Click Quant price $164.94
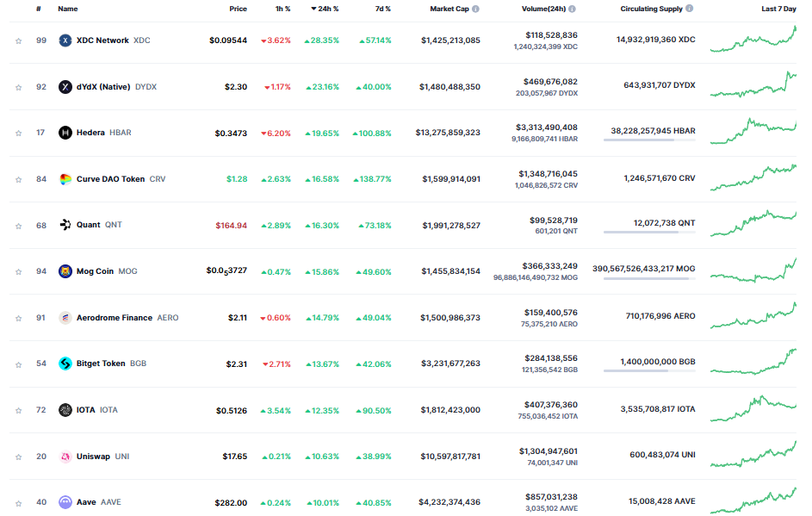Image resolution: width=812 pixels, height=516 pixels. 232,226
